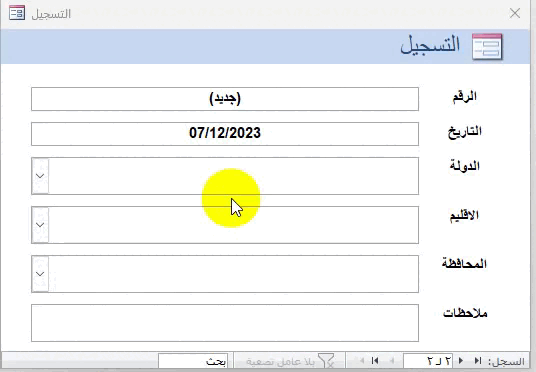Click the large التسجيل header title
The height and width of the screenshot is (372, 536).
pyautogui.click(x=430, y=45)
